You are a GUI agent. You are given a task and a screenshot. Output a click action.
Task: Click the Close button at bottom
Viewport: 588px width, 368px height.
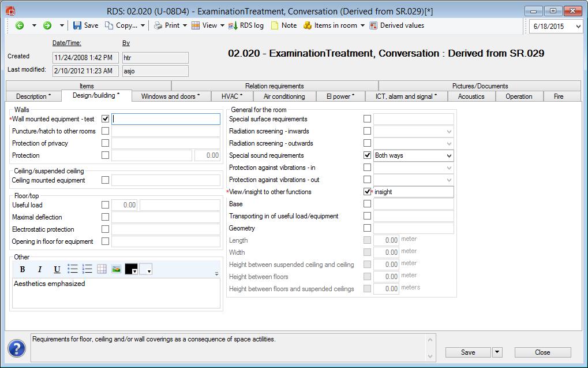(542, 352)
